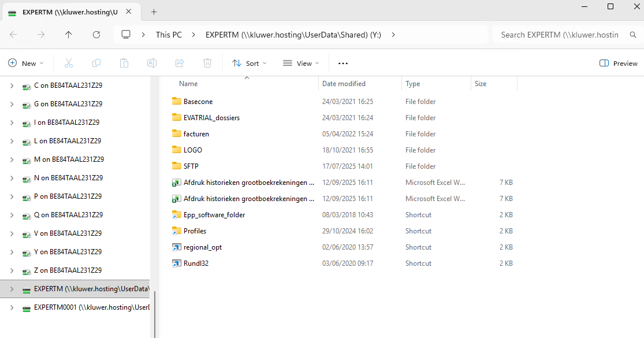Go up one folder level
644x338 pixels.
[69, 35]
